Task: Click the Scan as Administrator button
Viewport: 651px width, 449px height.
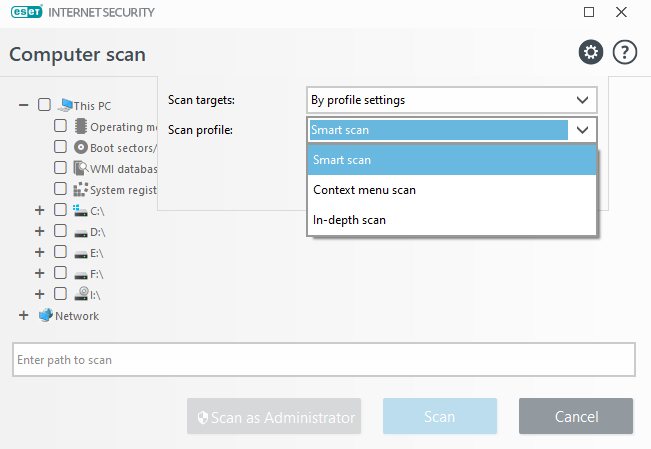Action: (274, 416)
